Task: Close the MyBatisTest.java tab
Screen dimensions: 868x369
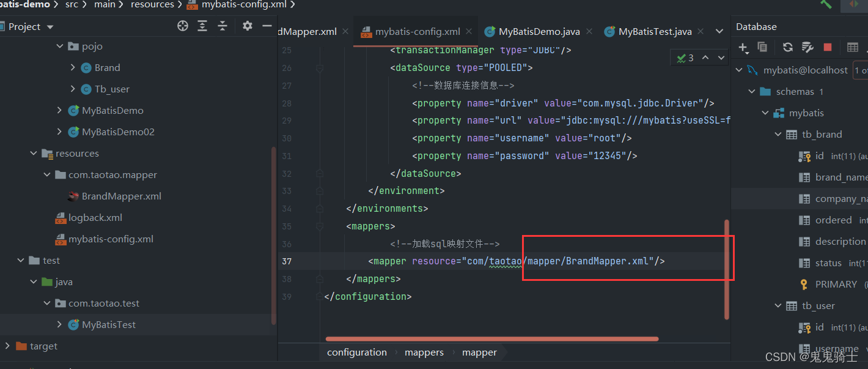Action: tap(701, 31)
